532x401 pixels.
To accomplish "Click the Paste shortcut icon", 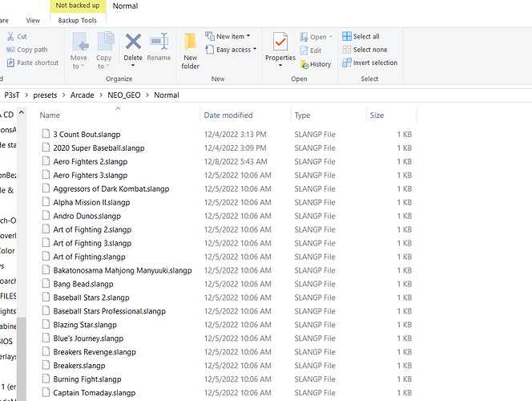I will [x=10, y=63].
